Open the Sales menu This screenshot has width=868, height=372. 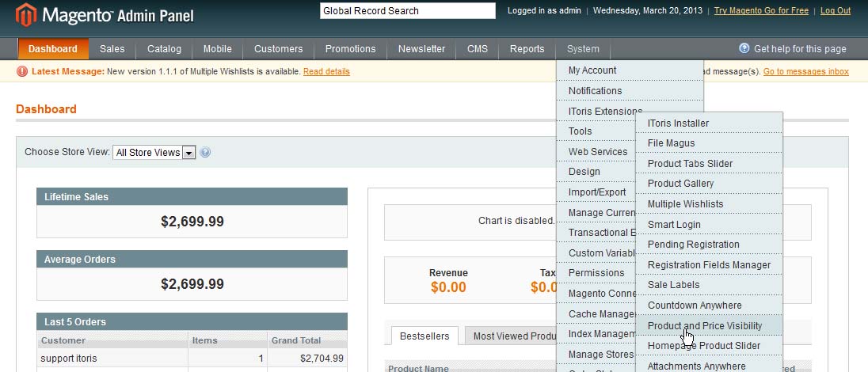112,49
